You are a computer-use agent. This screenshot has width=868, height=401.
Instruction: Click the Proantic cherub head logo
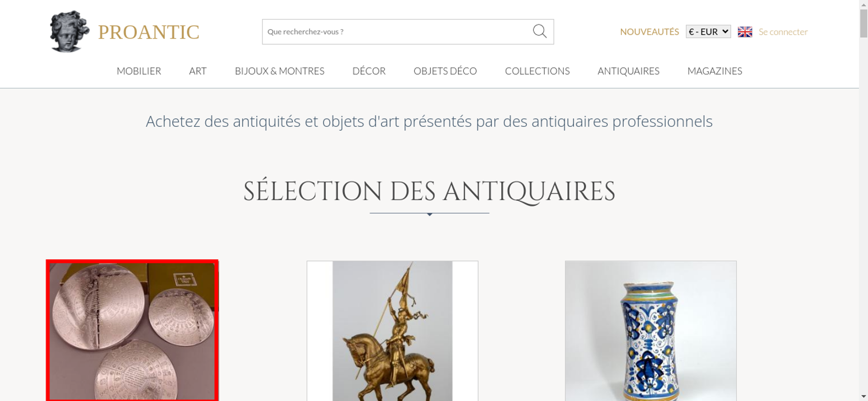pos(69,31)
